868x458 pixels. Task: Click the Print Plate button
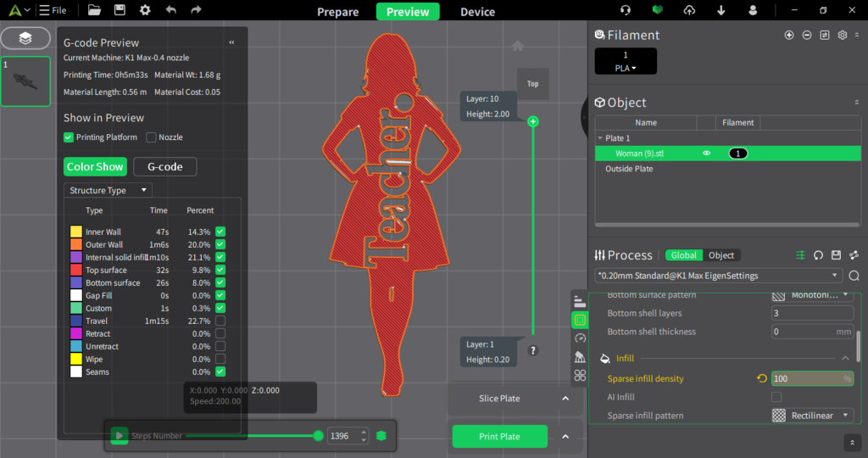[x=499, y=437]
